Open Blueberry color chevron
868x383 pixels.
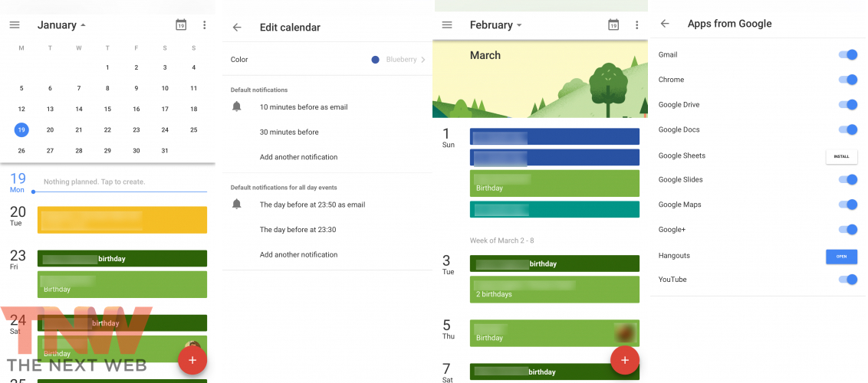click(x=423, y=60)
